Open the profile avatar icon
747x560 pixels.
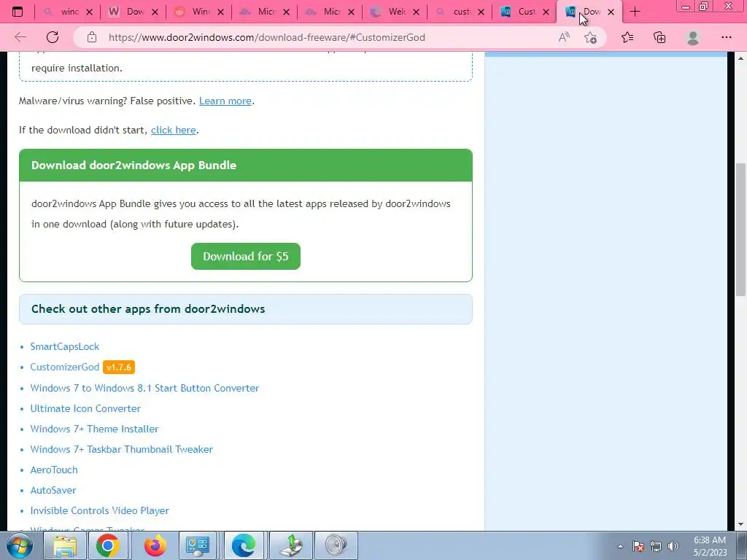tap(693, 37)
